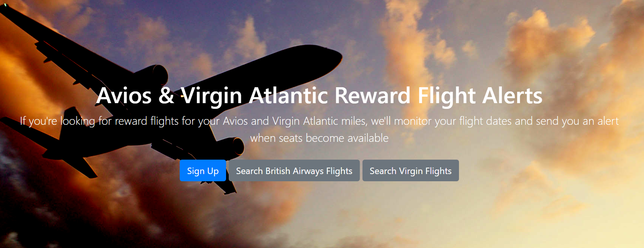Click the word "Avios" in the main heading
Image resolution: width=644 pixels, height=248 pixels.
point(124,95)
